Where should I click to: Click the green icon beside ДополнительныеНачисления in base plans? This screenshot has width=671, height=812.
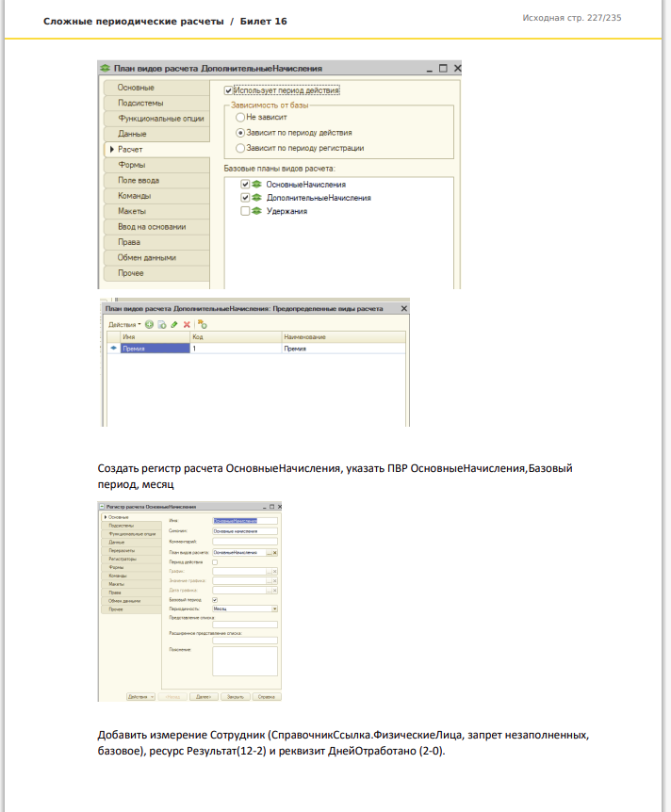pos(256,198)
